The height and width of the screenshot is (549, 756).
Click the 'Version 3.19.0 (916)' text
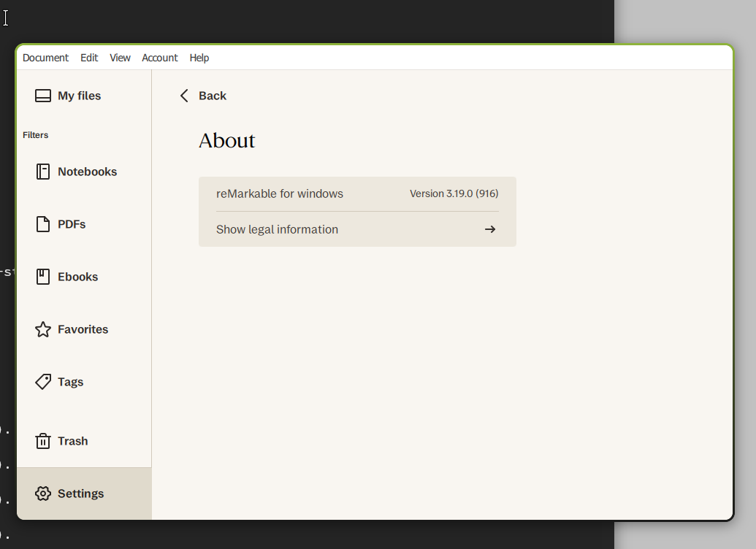pyautogui.click(x=454, y=193)
